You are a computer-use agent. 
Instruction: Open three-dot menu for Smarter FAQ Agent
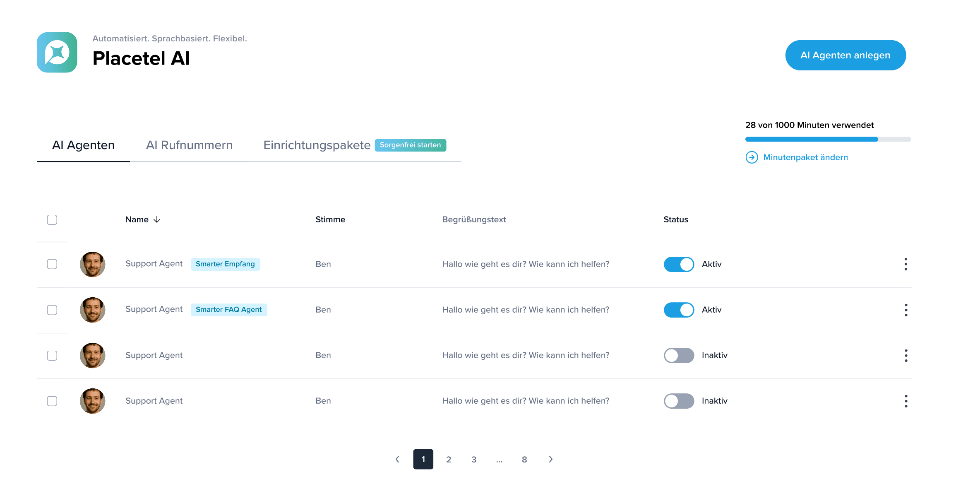pos(906,310)
